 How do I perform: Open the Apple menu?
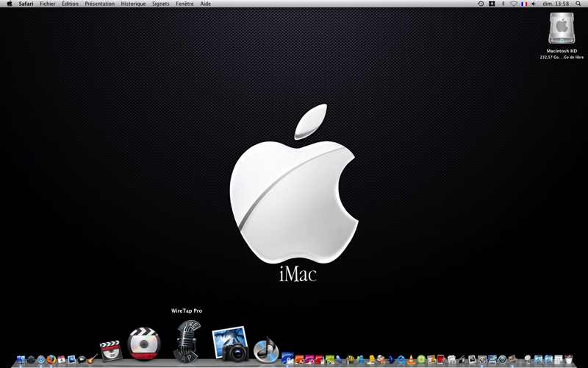[10, 4]
